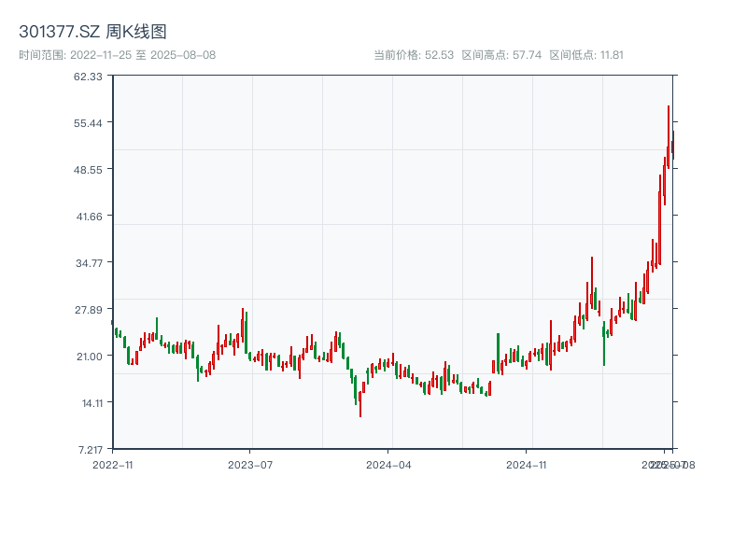This screenshot has height=560, width=747.
Task: Click the tallest red candlestick at the peak
Action: pyautogui.click(x=669, y=137)
